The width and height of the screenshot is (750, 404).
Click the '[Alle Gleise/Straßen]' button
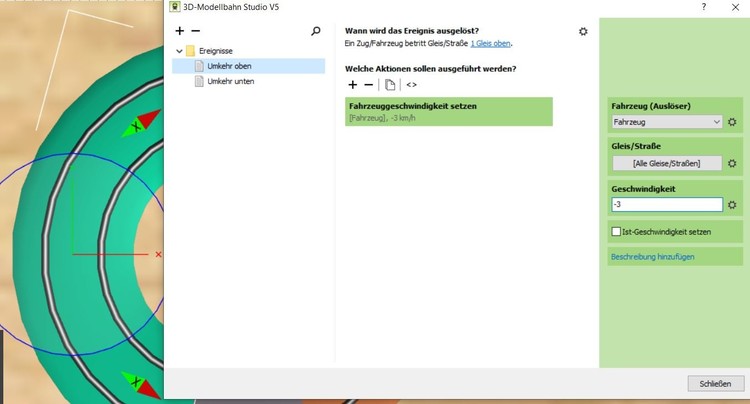click(667, 164)
